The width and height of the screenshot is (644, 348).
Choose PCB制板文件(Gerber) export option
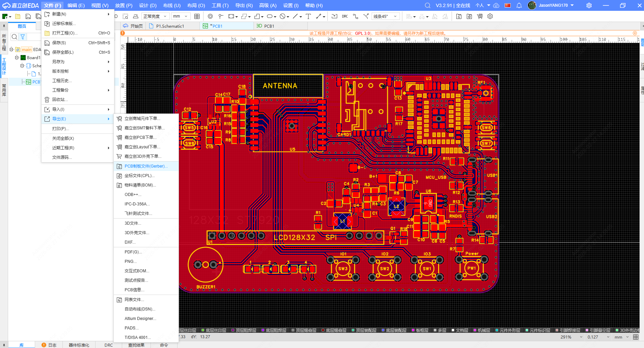point(146,166)
